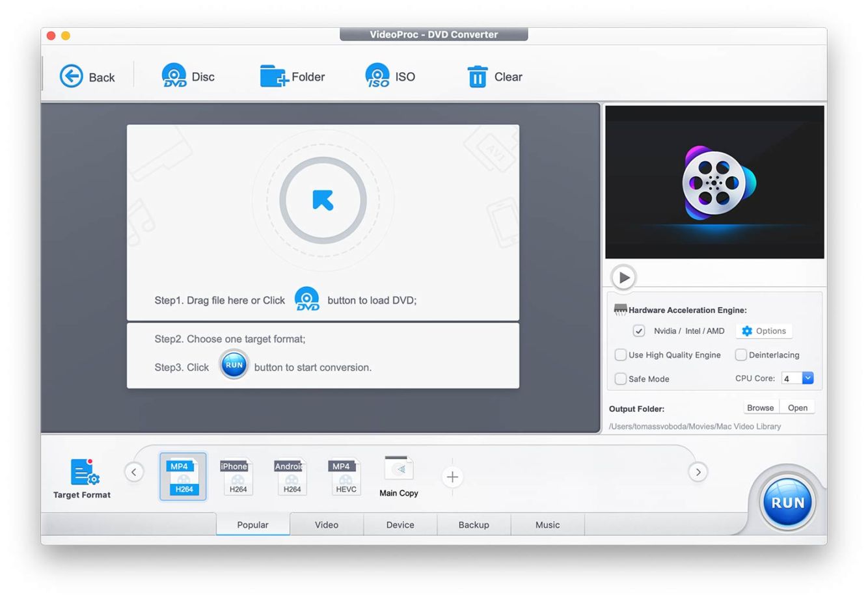Select the Main Copy preset

point(398,477)
